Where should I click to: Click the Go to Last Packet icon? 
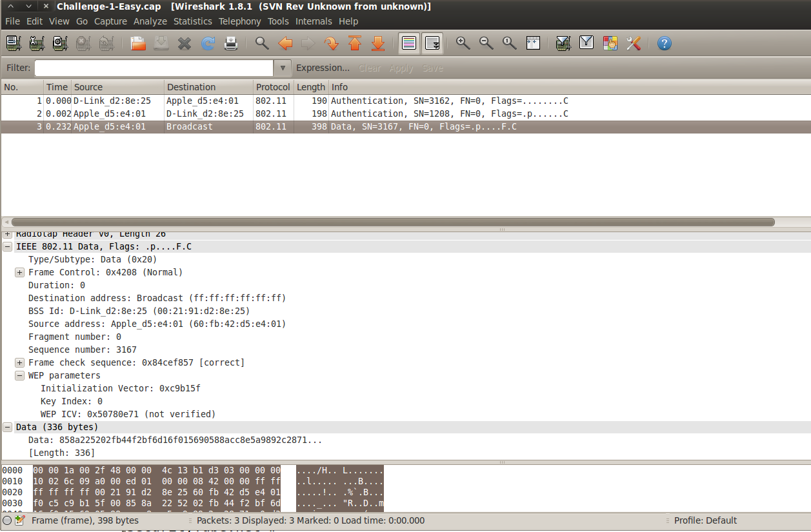click(378, 43)
